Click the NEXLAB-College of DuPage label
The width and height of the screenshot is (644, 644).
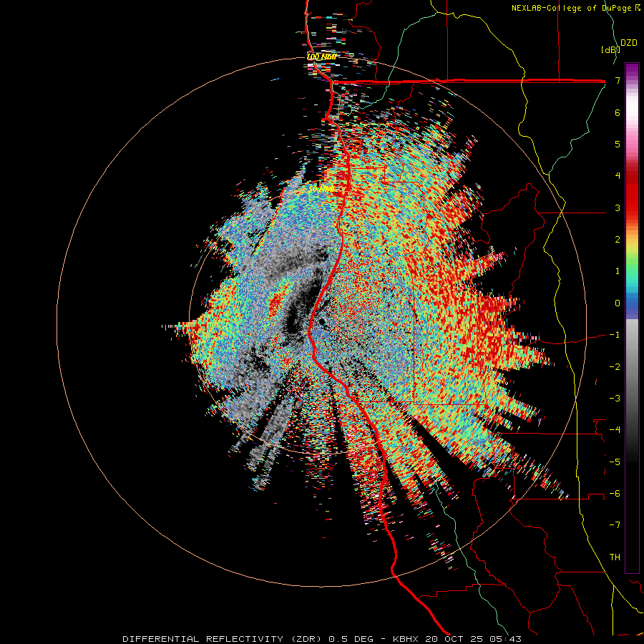click(x=571, y=8)
